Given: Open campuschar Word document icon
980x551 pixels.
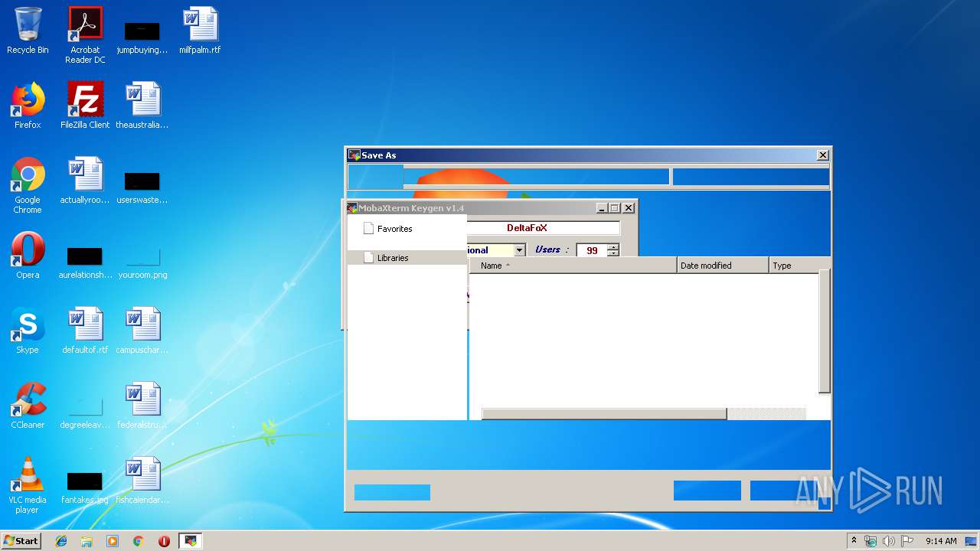Looking at the screenshot, I should click(x=142, y=331).
